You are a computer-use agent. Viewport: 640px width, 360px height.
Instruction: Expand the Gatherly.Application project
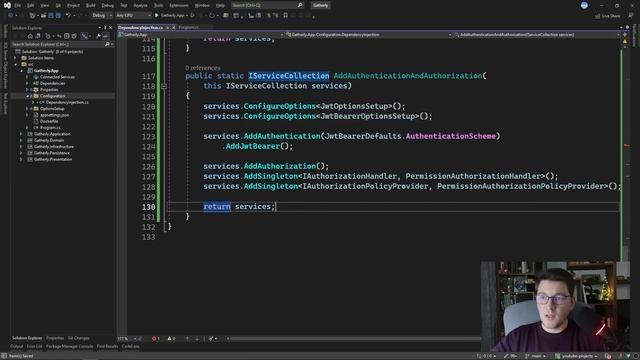click(22, 134)
